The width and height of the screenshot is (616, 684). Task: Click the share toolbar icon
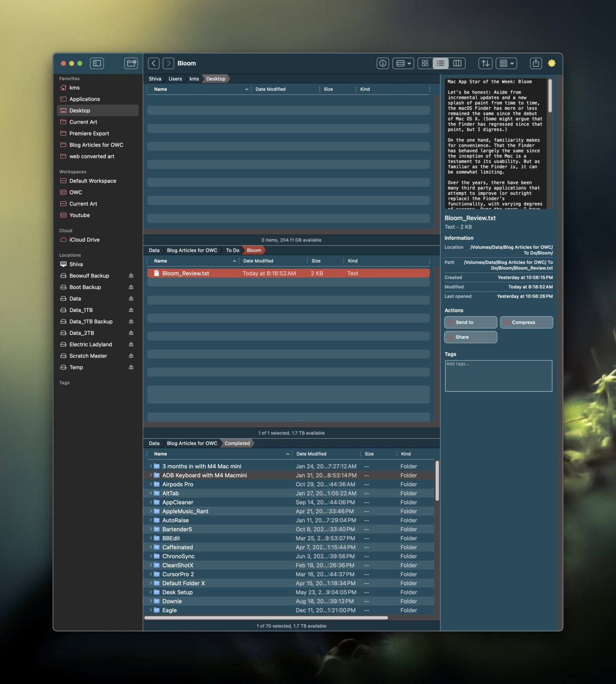(x=536, y=63)
